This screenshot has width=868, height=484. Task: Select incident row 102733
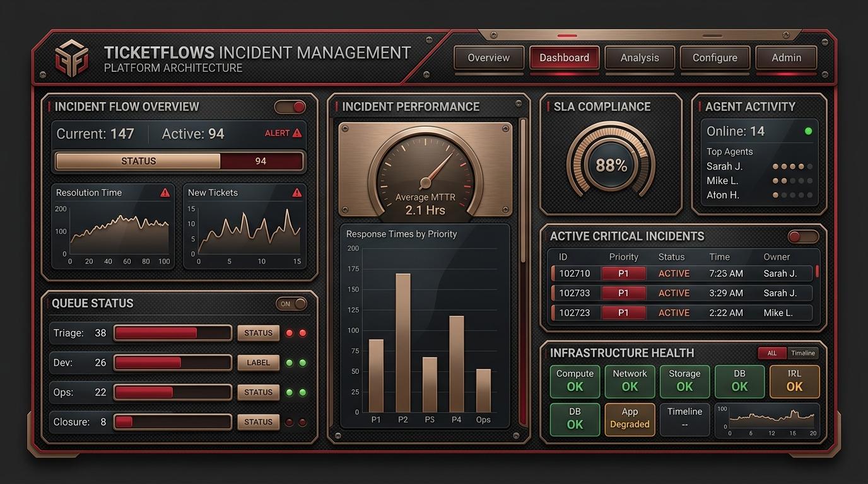(x=681, y=293)
